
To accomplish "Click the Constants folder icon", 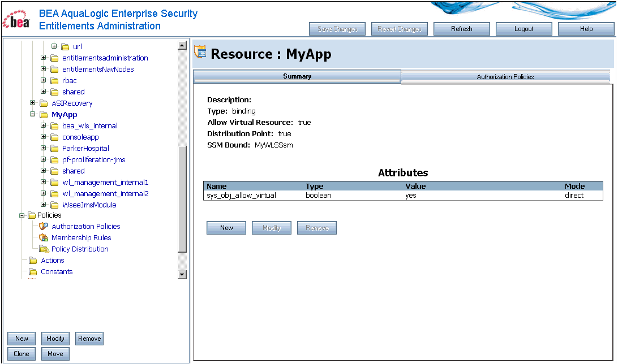I will pos(33,272).
